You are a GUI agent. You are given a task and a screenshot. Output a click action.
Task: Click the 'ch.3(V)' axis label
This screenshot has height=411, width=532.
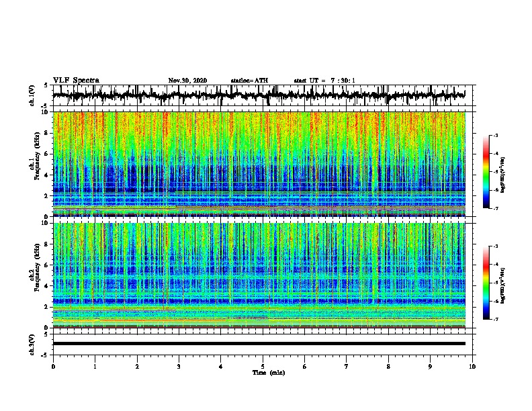click(x=32, y=345)
